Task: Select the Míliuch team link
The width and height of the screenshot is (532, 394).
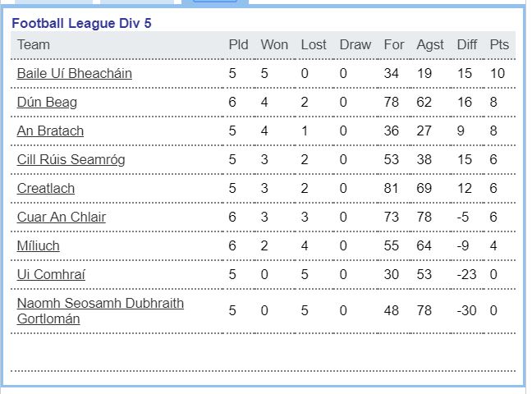Action: (x=39, y=245)
